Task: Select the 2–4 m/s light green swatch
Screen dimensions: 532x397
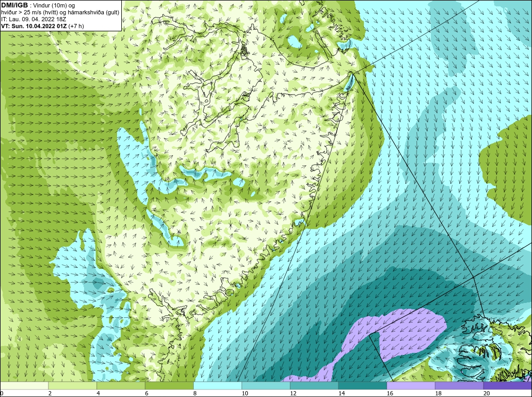Action: coord(72,385)
